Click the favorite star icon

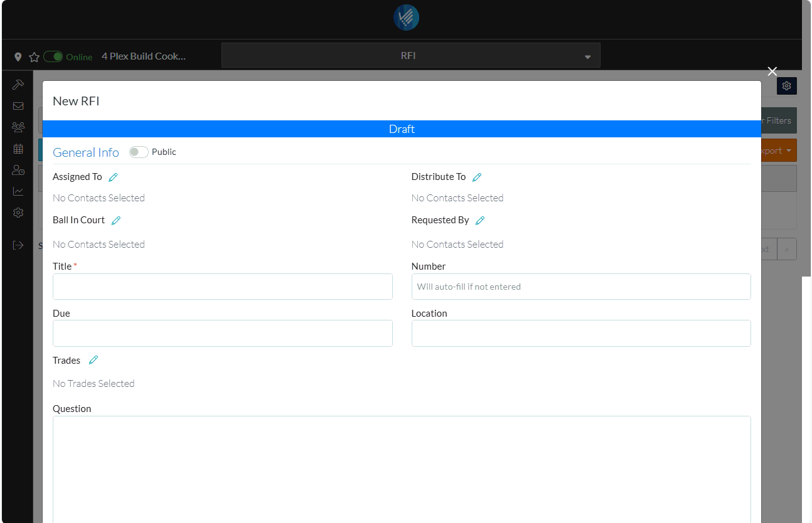(x=35, y=57)
